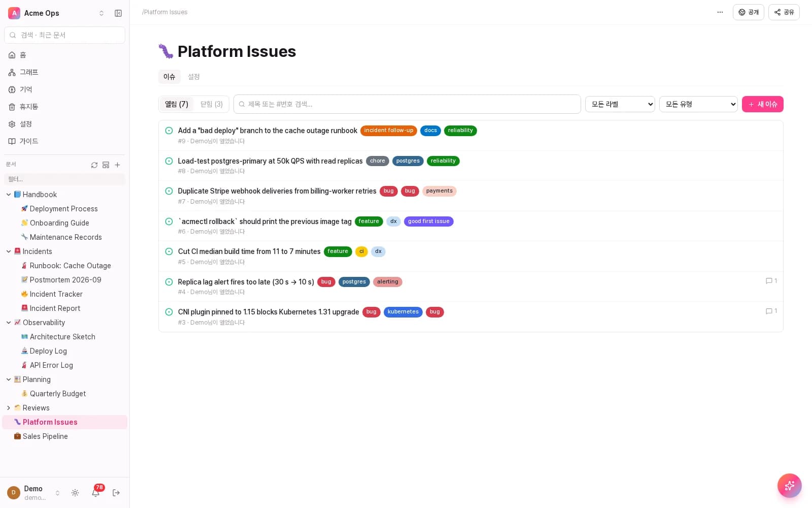The image size is (812, 508).
Task: Open comments on the CNI plugin issue
Action: click(x=771, y=311)
